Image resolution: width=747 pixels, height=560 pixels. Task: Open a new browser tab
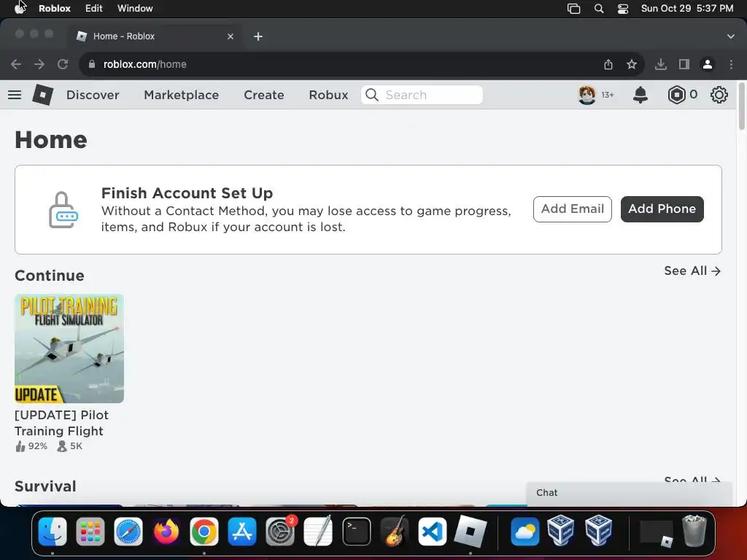coord(258,36)
